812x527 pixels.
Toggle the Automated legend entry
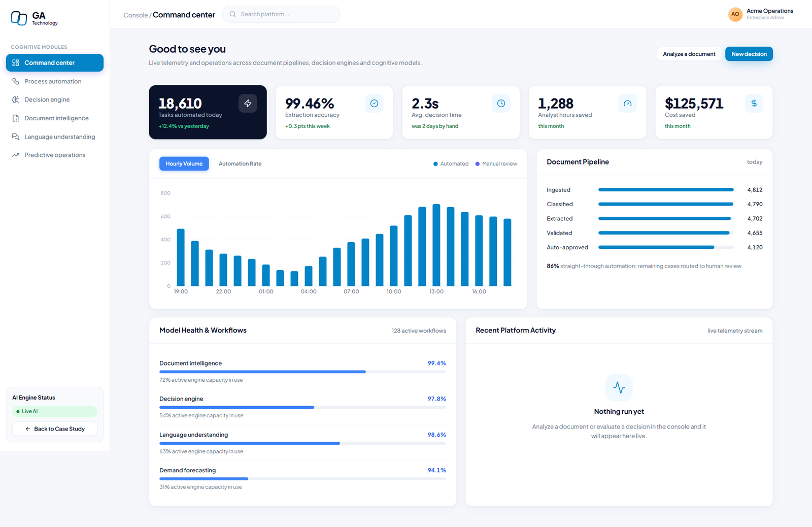click(451, 163)
